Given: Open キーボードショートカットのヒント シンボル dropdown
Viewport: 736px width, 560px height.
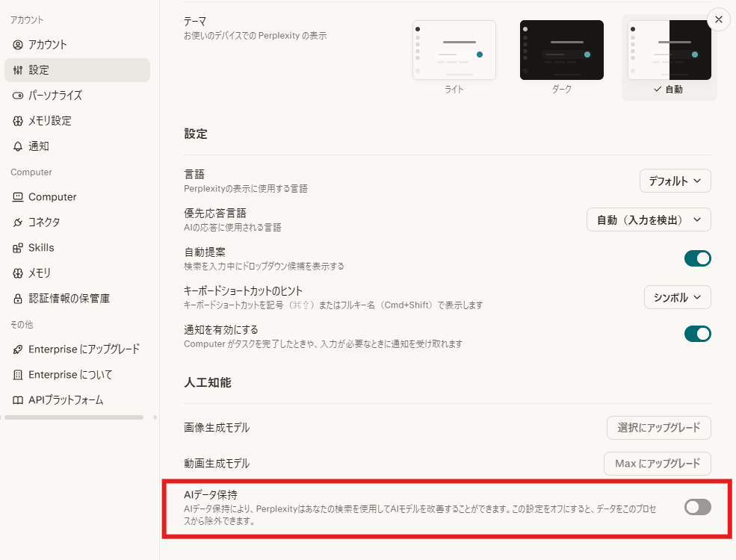Looking at the screenshot, I should click(x=677, y=297).
